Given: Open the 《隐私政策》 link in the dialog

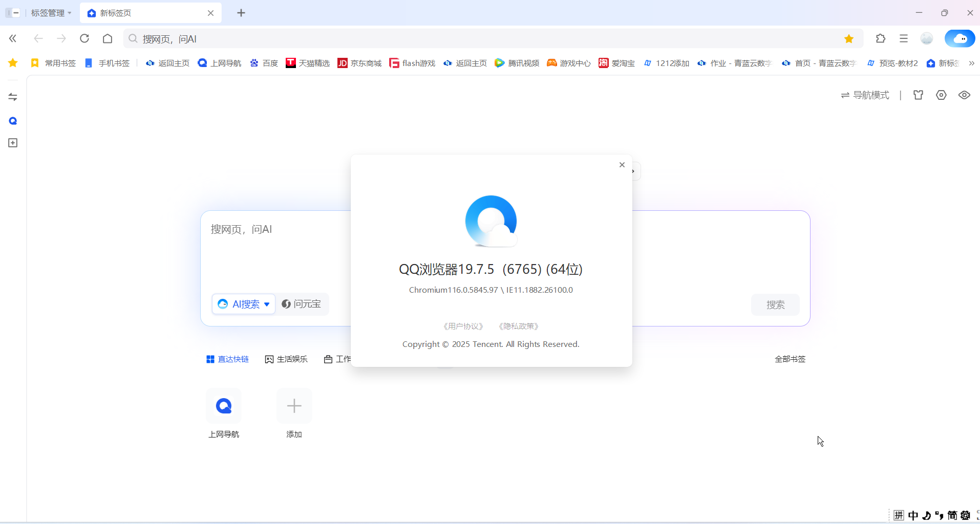Looking at the screenshot, I should click(518, 326).
